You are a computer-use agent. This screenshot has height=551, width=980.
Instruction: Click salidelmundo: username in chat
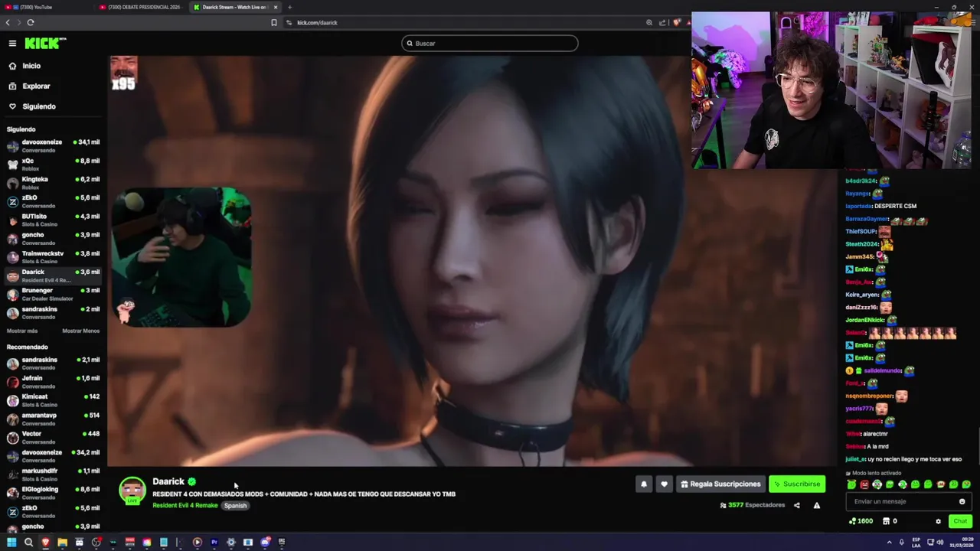click(882, 370)
